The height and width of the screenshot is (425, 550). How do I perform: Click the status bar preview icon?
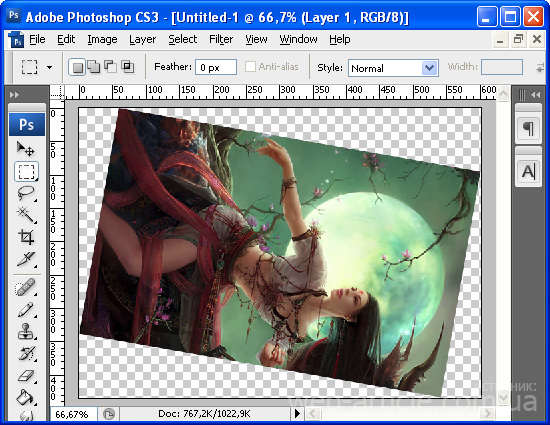(x=109, y=414)
